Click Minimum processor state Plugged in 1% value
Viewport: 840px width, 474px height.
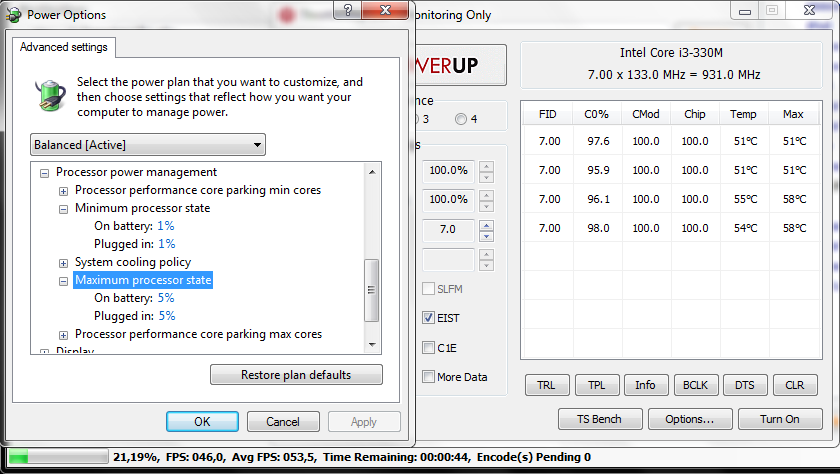[x=167, y=244]
